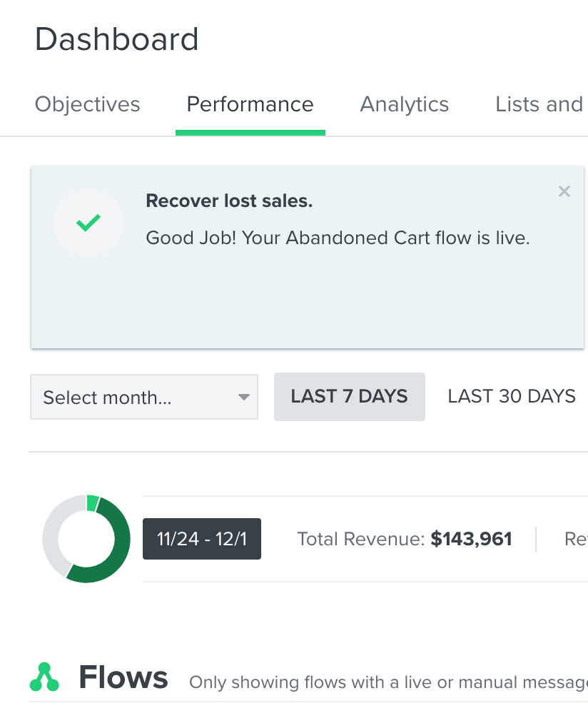Click the green checkmark icon in banner
Screen dimensions: 588x728
pyautogui.click(x=88, y=223)
